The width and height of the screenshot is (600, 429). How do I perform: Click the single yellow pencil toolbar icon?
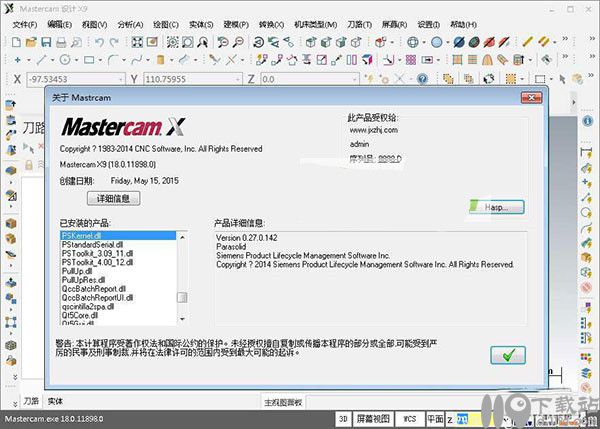coord(527,41)
